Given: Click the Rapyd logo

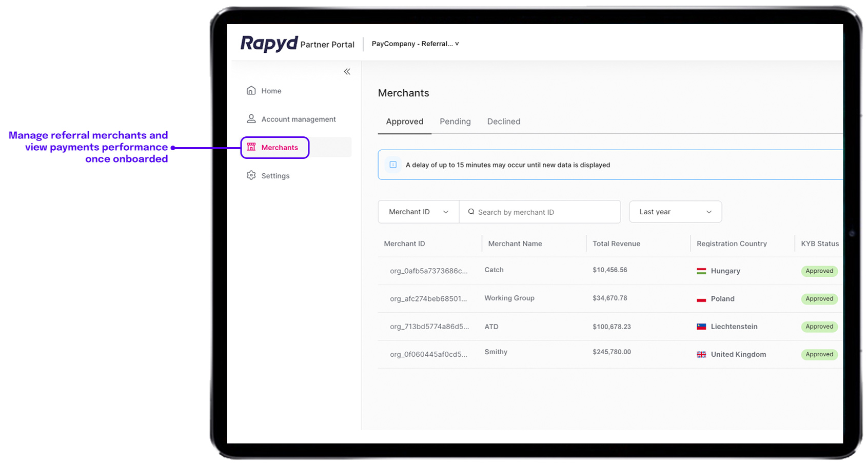Looking at the screenshot, I should [x=269, y=44].
